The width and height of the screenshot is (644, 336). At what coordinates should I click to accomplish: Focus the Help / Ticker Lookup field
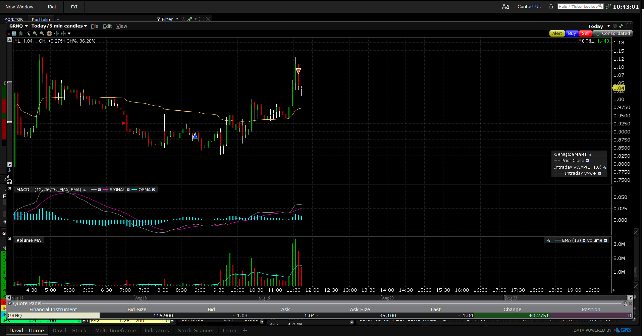coord(580,6)
